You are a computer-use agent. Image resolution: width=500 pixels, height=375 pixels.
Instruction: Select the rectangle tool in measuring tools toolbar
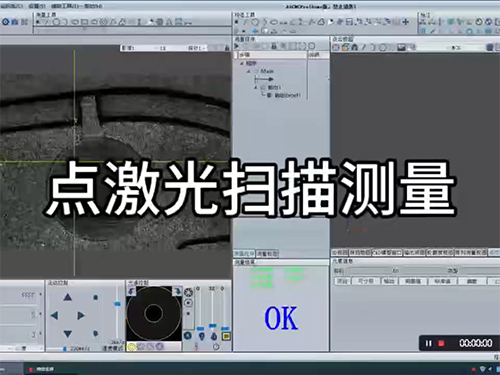click(84, 22)
